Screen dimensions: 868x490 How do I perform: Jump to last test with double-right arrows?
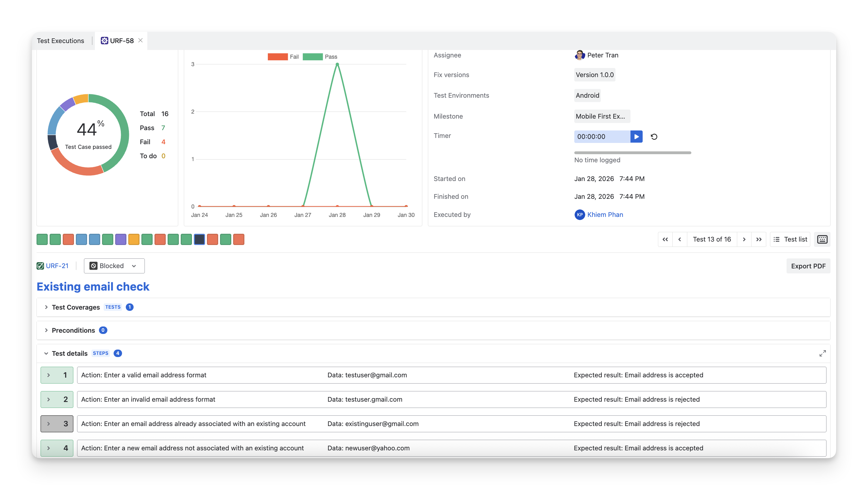pos(759,239)
